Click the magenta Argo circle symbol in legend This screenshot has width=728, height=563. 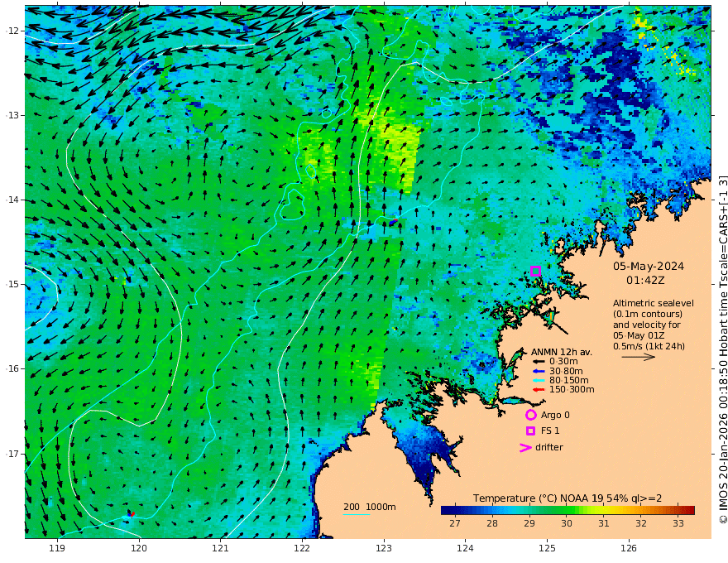pyautogui.click(x=530, y=415)
